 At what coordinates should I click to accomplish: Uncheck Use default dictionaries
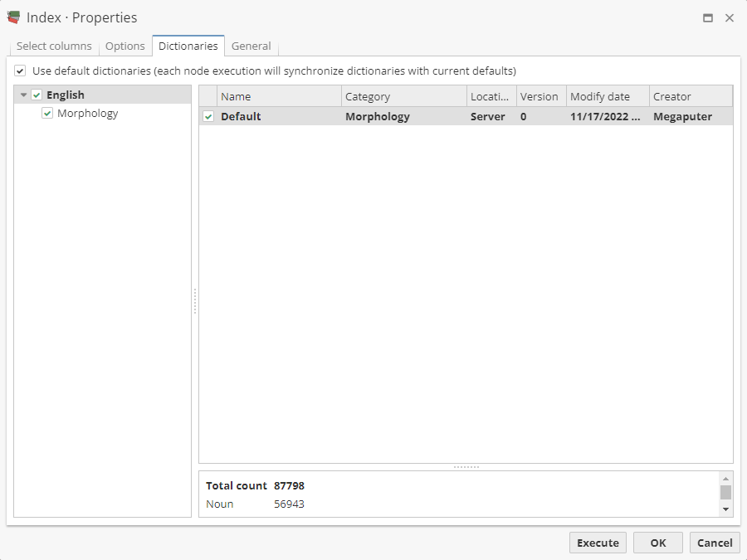(19, 71)
